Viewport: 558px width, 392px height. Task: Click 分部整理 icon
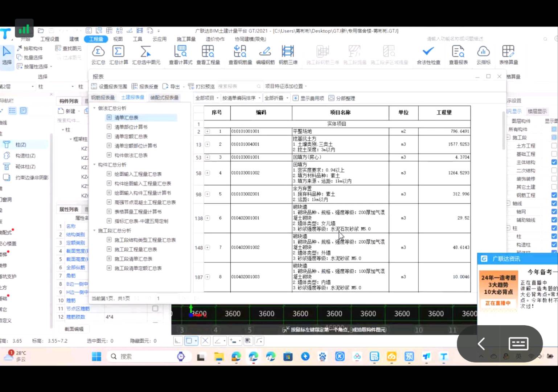click(342, 98)
